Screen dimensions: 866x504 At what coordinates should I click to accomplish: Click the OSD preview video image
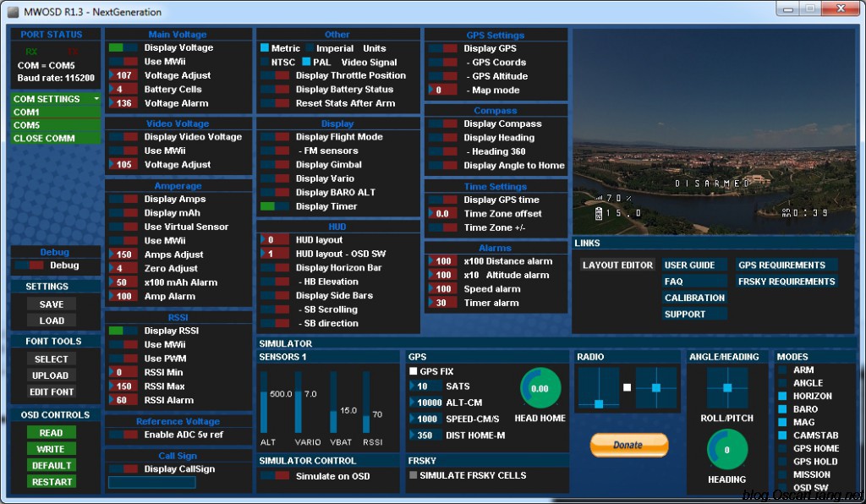[x=715, y=132]
